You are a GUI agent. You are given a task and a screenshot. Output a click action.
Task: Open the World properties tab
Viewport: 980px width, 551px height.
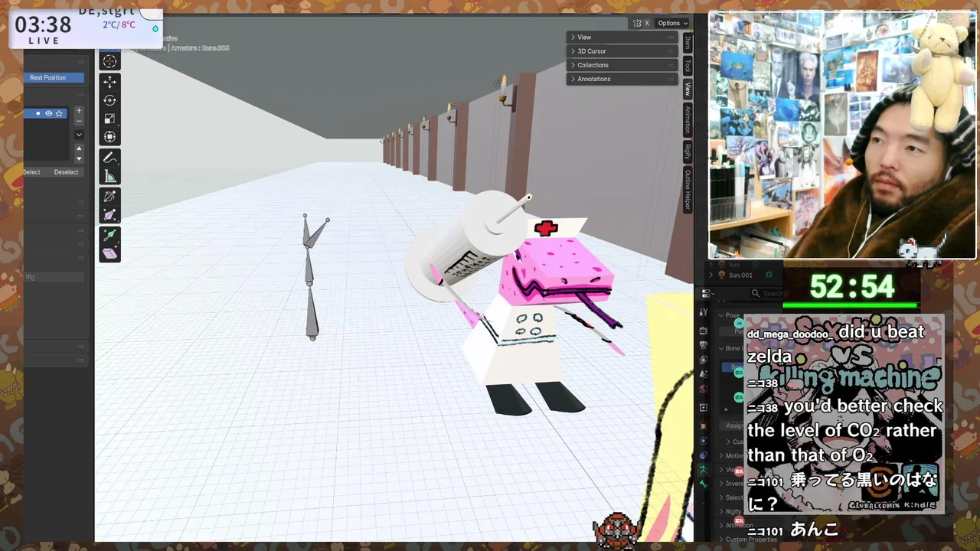point(704,389)
